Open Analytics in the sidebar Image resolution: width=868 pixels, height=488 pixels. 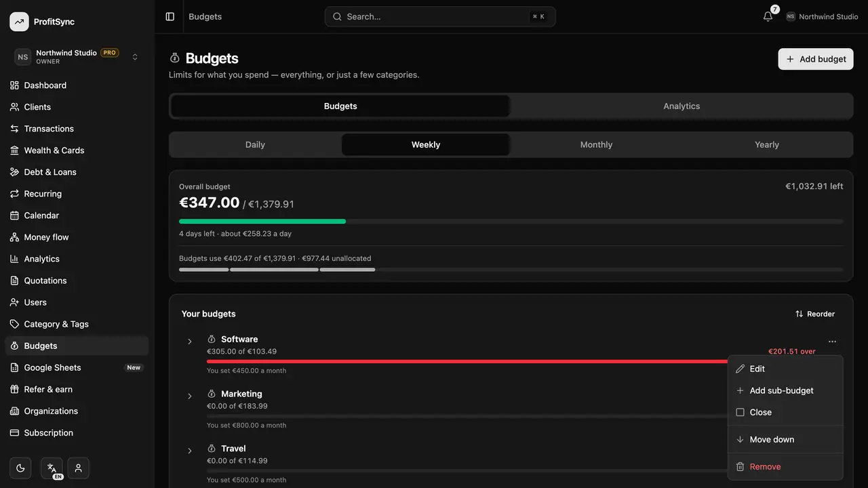pos(77,259)
